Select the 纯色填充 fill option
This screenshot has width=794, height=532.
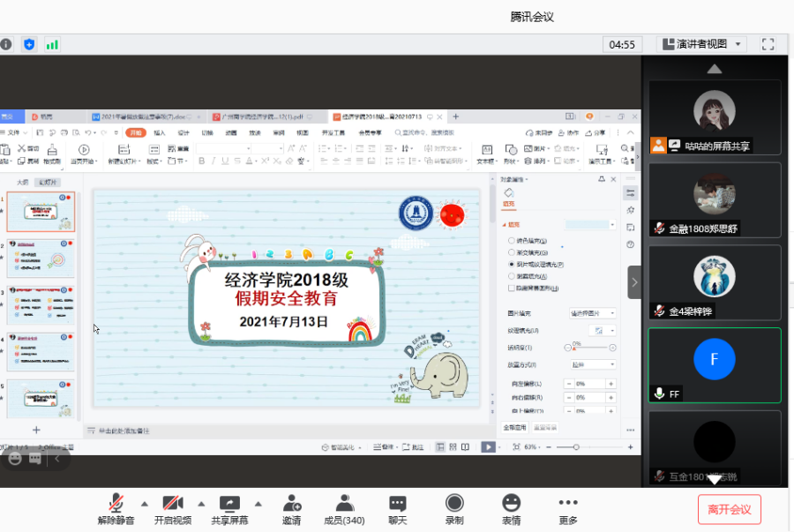[511, 241]
